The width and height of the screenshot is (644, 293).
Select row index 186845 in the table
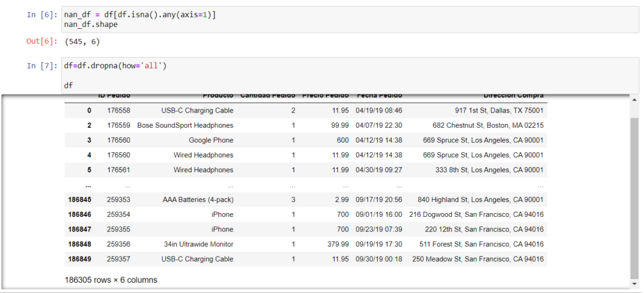(79, 199)
